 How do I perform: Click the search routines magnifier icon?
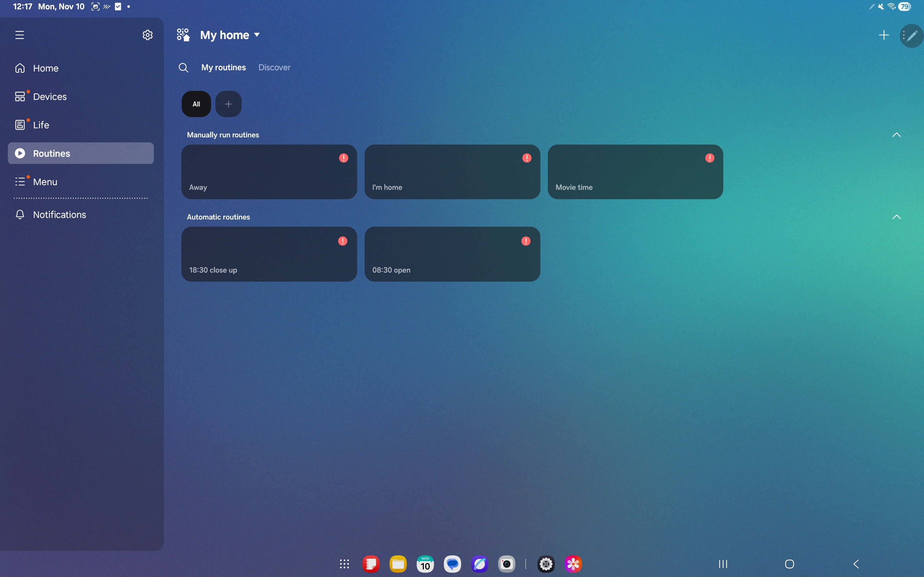(x=183, y=67)
